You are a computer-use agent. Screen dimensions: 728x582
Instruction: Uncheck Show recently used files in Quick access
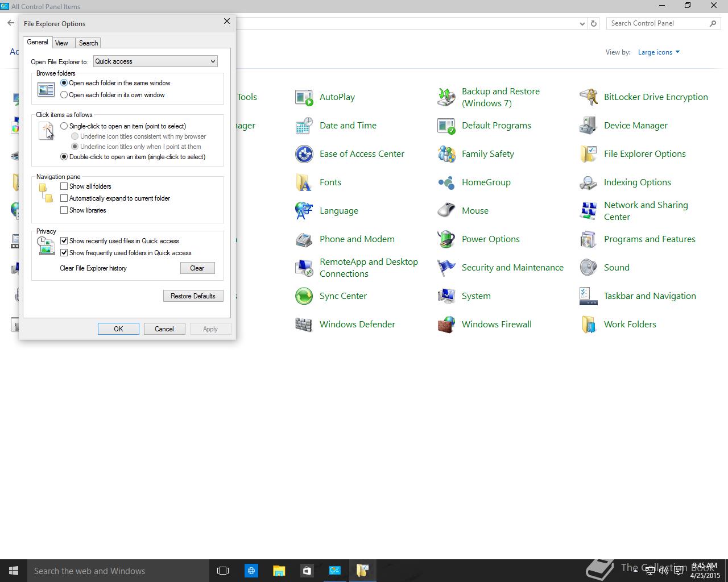tap(64, 241)
